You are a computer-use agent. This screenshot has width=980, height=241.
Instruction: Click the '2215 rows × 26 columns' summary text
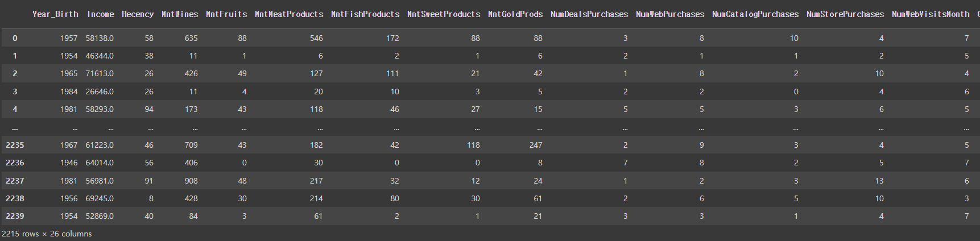[x=47, y=234]
